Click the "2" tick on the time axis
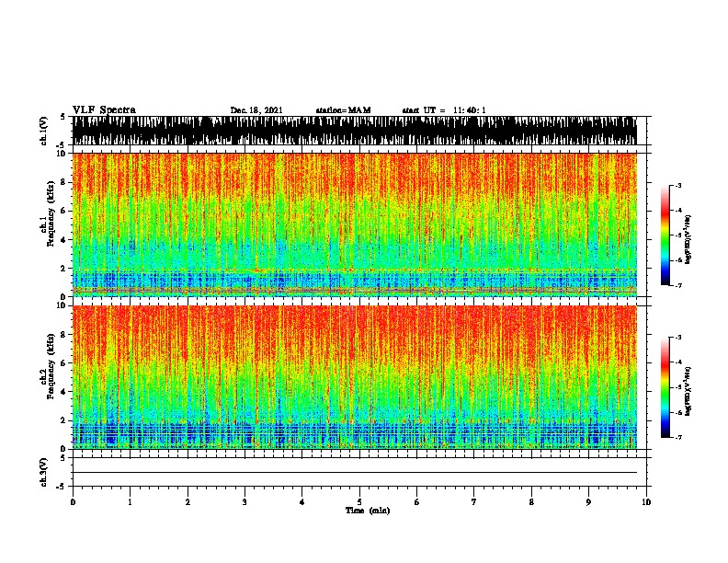The width and height of the screenshot is (728, 563). [x=188, y=502]
